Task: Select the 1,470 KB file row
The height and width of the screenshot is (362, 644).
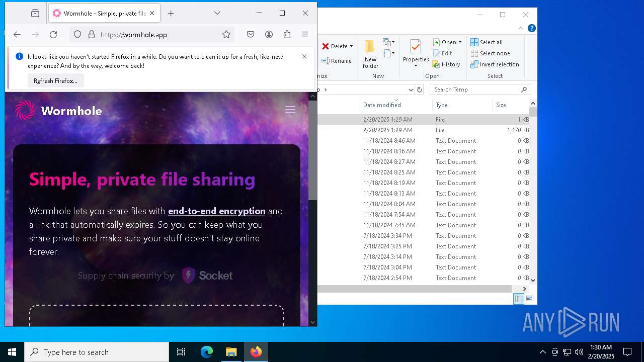Action: click(x=423, y=130)
